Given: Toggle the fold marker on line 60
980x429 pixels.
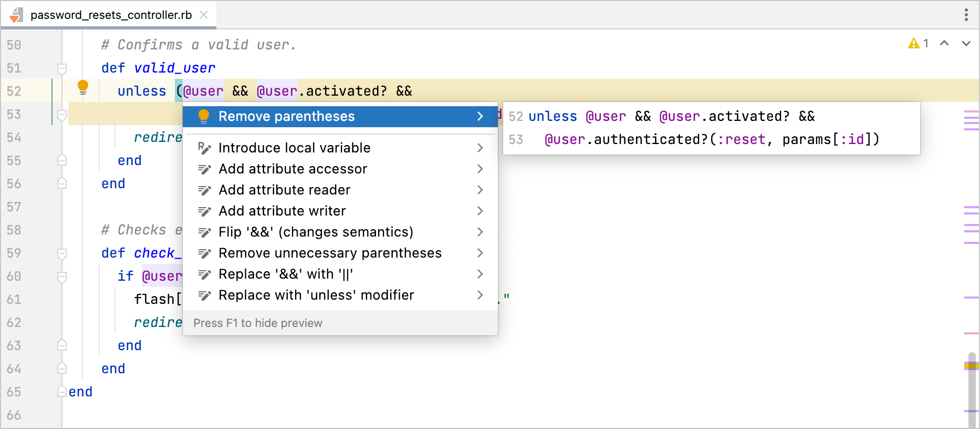Looking at the screenshot, I should [x=62, y=277].
